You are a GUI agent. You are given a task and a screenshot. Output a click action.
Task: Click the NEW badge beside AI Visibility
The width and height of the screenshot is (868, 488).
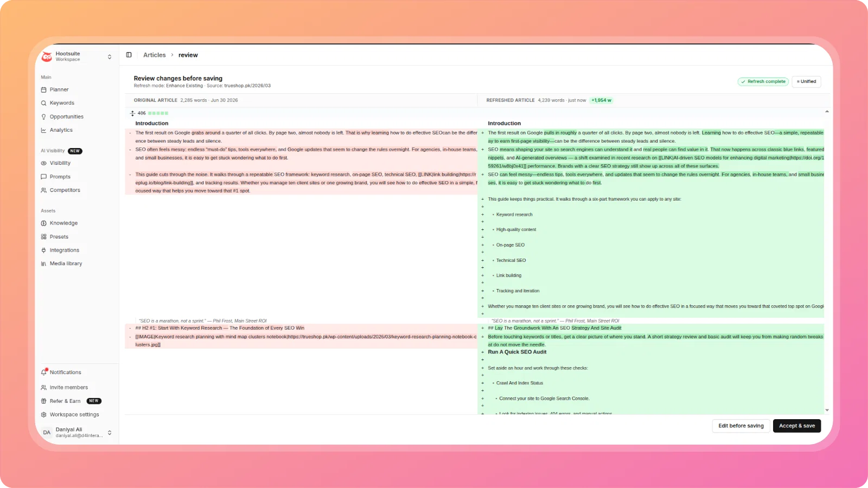coord(75,151)
